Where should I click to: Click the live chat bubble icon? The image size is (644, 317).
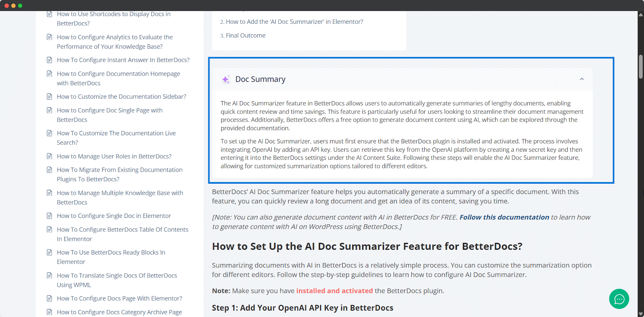click(x=619, y=299)
